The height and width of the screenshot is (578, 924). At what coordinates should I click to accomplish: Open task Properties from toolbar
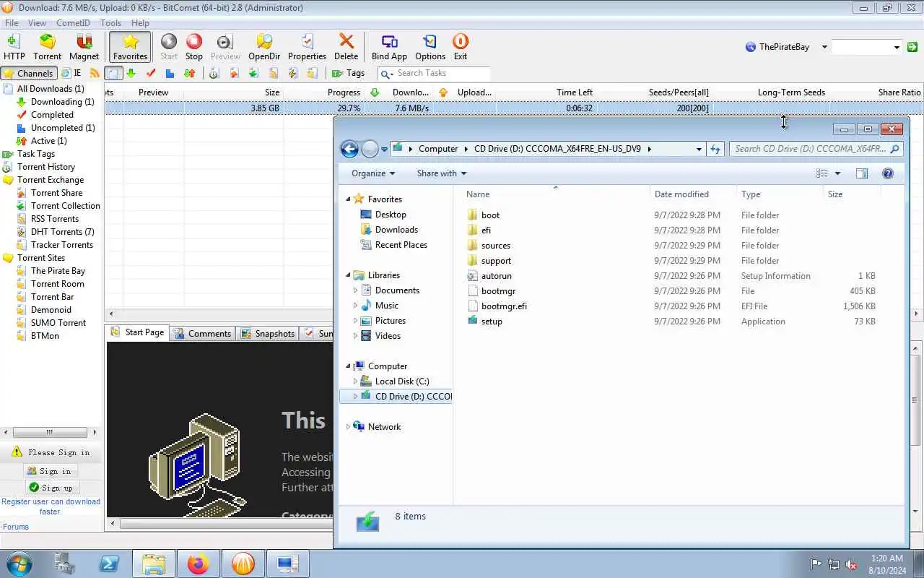tap(307, 47)
